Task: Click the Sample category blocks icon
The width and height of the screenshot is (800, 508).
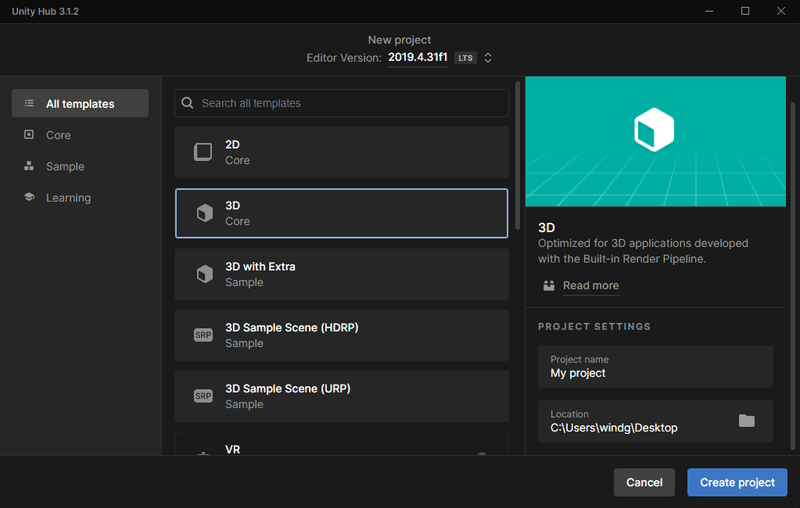Action: (29, 166)
